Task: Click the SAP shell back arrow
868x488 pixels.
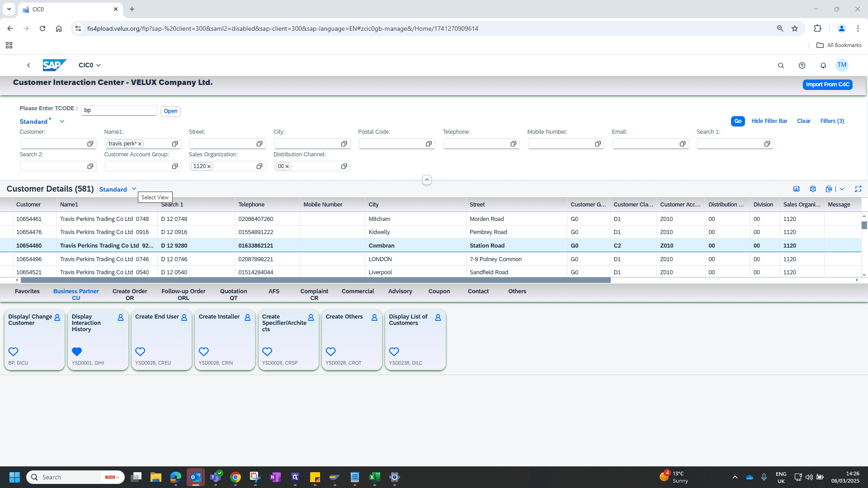Action: [x=28, y=66]
